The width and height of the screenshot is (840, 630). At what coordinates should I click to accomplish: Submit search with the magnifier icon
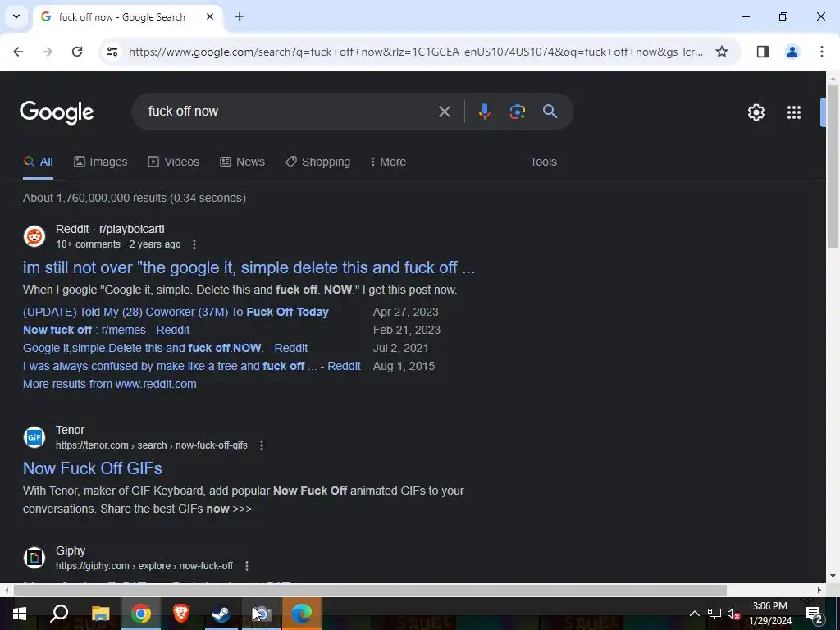click(550, 112)
